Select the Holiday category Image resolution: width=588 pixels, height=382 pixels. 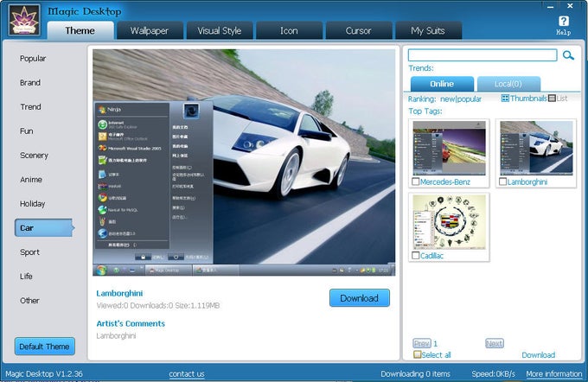(32, 204)
